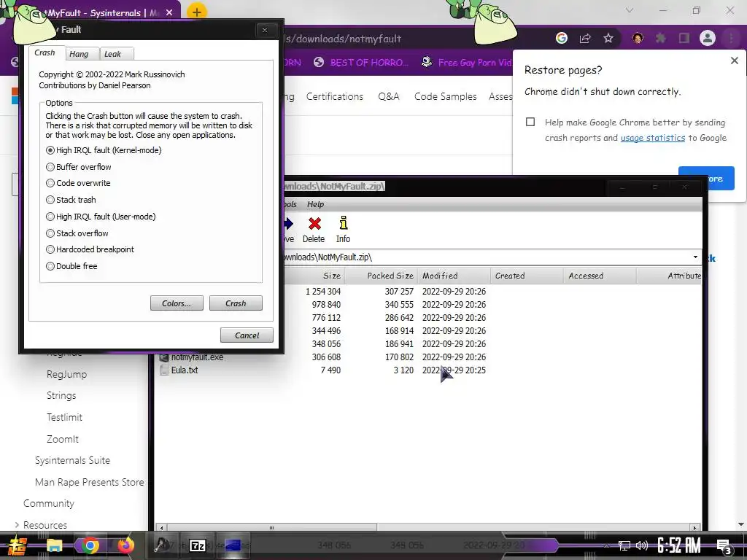This screenshot has height=560, width=747.
Task: Bookmark this page with the star icon
Action: [x=608, y=38]
